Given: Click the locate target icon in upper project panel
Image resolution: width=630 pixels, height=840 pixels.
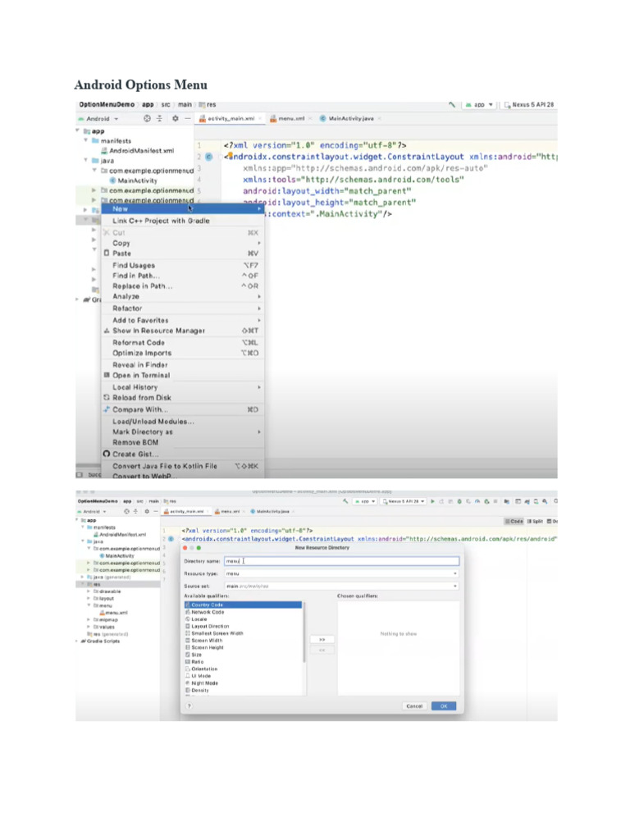Looking at the screenshot, I should click(x=147, y=118).
